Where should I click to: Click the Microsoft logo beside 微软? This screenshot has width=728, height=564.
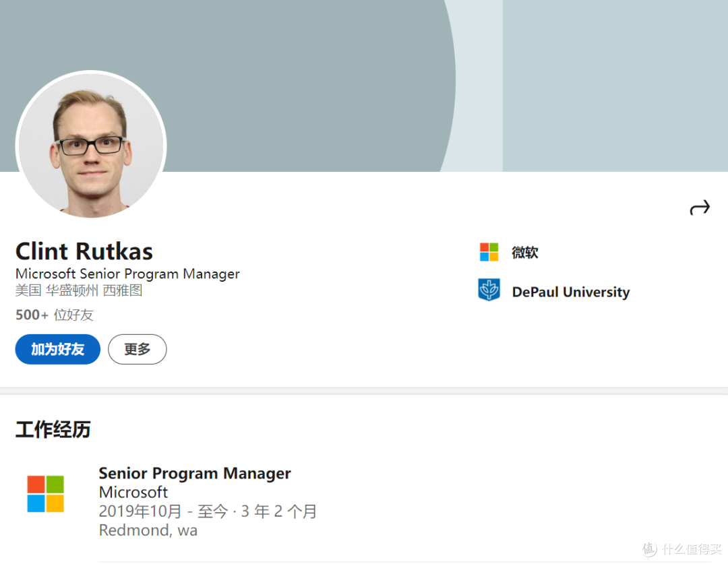pyautogui.click(x=489, y=252)
